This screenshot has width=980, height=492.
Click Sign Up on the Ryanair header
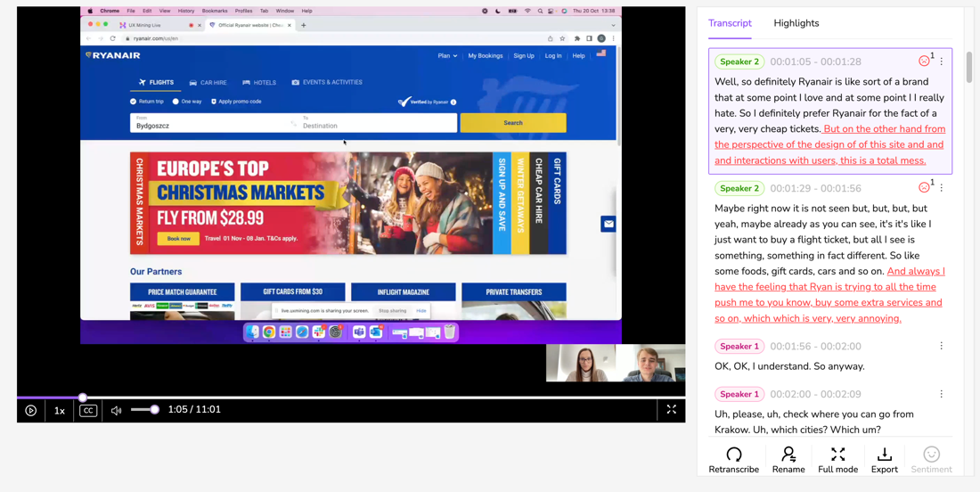524,55
